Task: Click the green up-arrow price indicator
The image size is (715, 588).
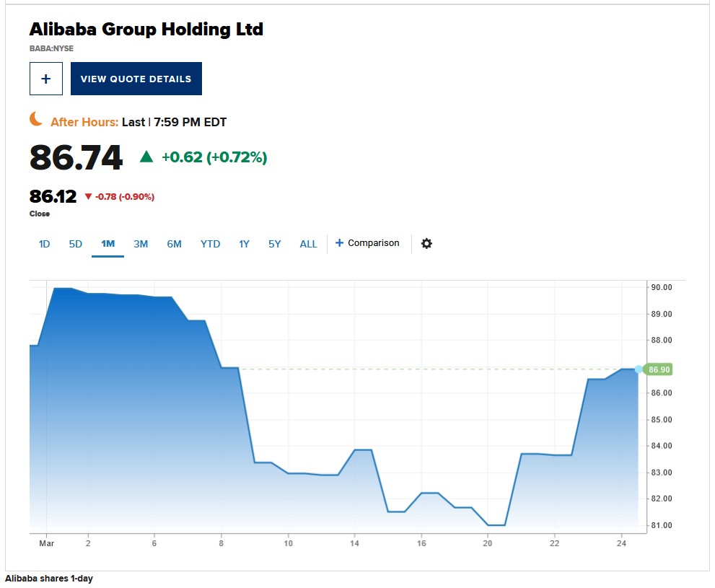Action: [146, 157]
